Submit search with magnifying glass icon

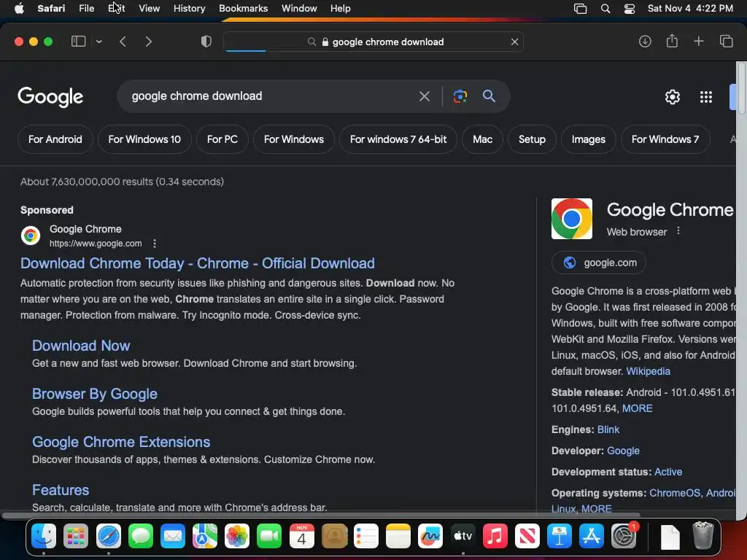tap(489, 96)
